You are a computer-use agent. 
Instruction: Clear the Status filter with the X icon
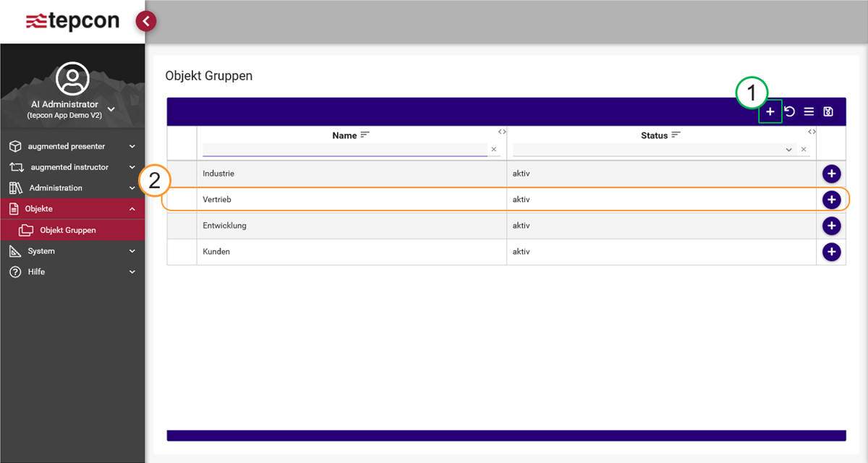(804, 150)
